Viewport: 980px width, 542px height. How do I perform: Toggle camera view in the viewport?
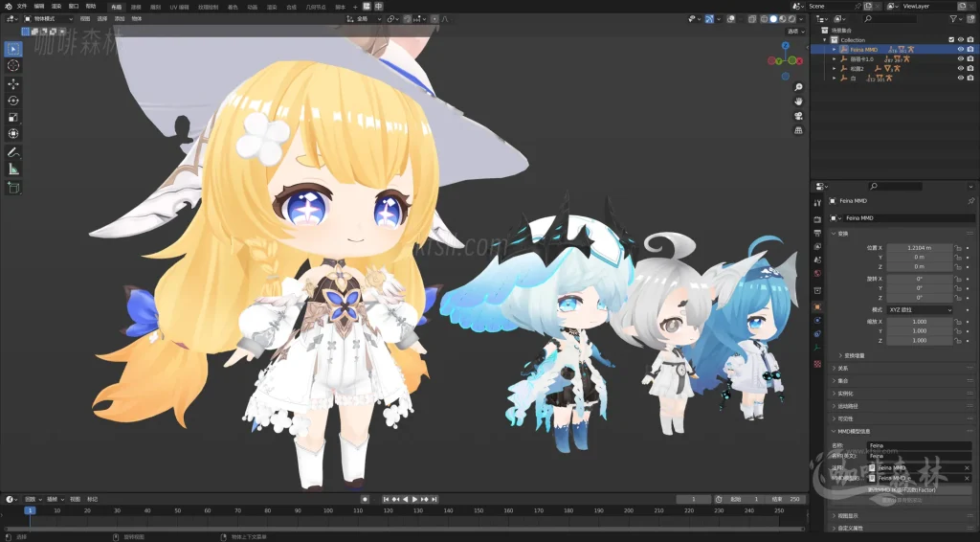pos(798,116)
